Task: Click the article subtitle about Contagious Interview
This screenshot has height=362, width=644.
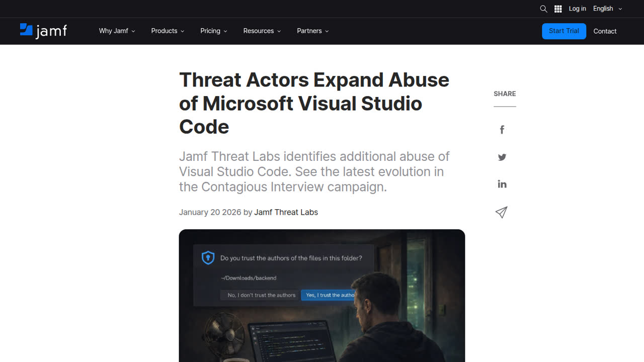Action: (x=314, y=171)
